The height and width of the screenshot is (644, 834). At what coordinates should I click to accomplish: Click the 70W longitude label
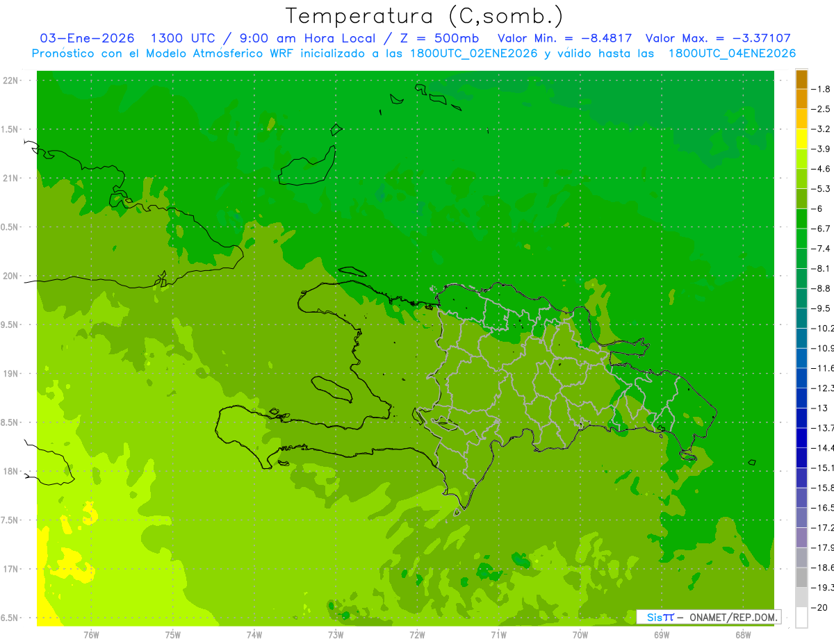pyautogui.click(x=580, y=635)
